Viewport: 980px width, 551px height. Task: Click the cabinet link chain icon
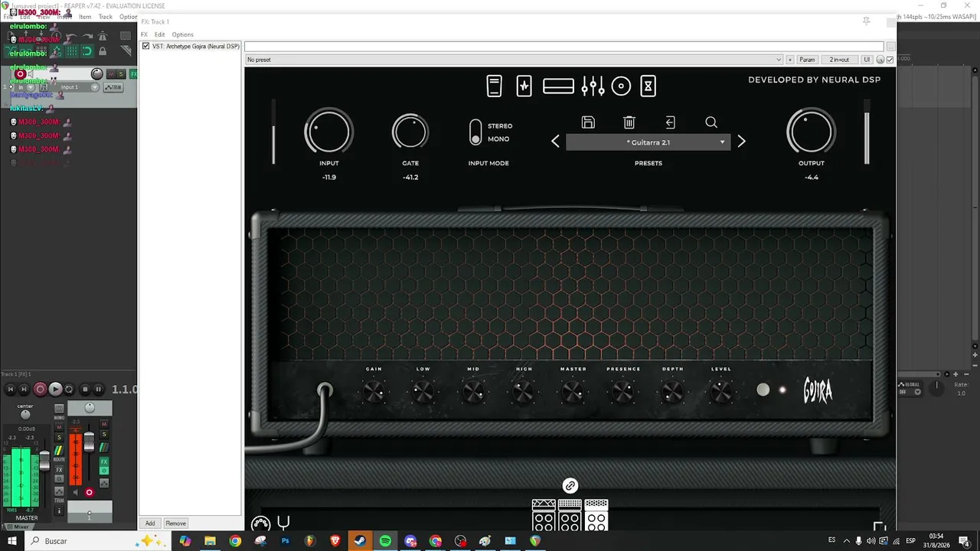(x=570, y=485)
